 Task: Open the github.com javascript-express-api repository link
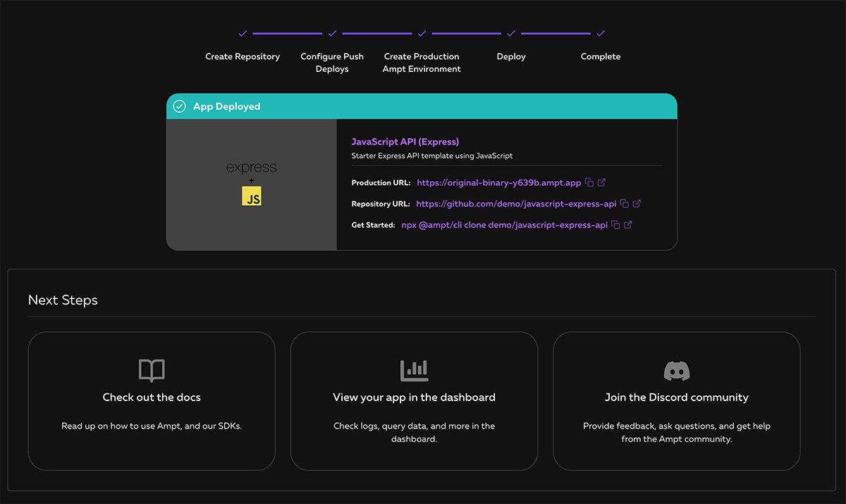(x=516, y=204)
